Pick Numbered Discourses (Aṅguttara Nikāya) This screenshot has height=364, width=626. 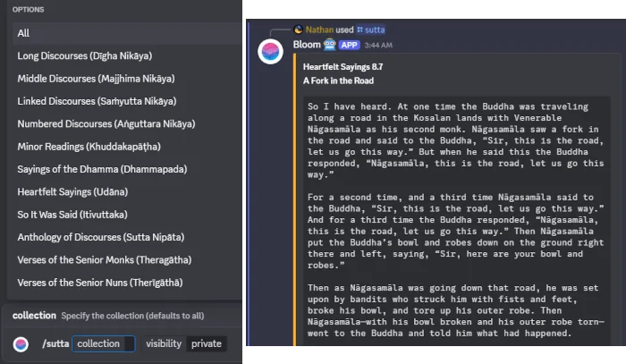[126, 124]
